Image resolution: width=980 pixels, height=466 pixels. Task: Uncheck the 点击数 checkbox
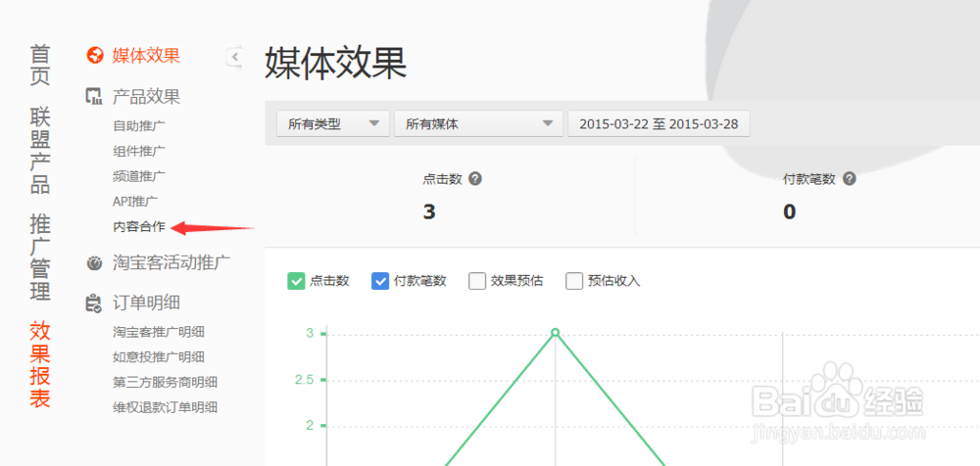(296, 281)
